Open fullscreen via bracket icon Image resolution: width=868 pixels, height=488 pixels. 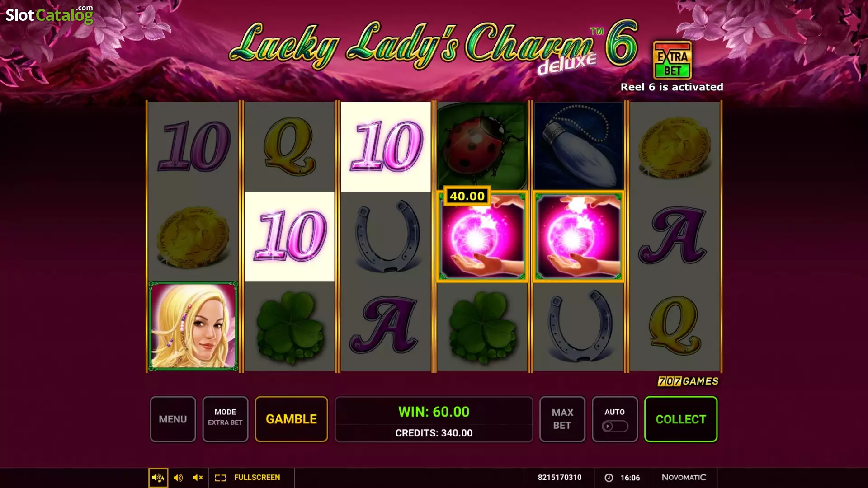(221, 478)
